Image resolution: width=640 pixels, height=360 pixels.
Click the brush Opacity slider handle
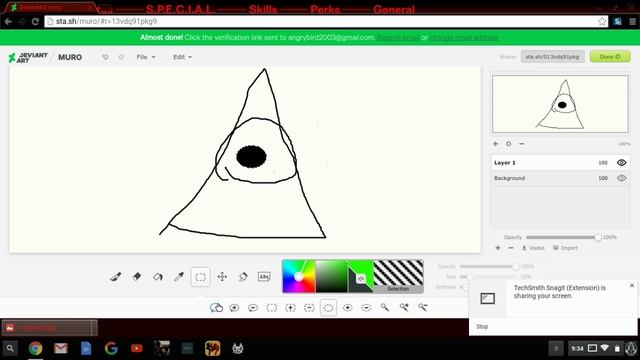[x=516, y=267]
